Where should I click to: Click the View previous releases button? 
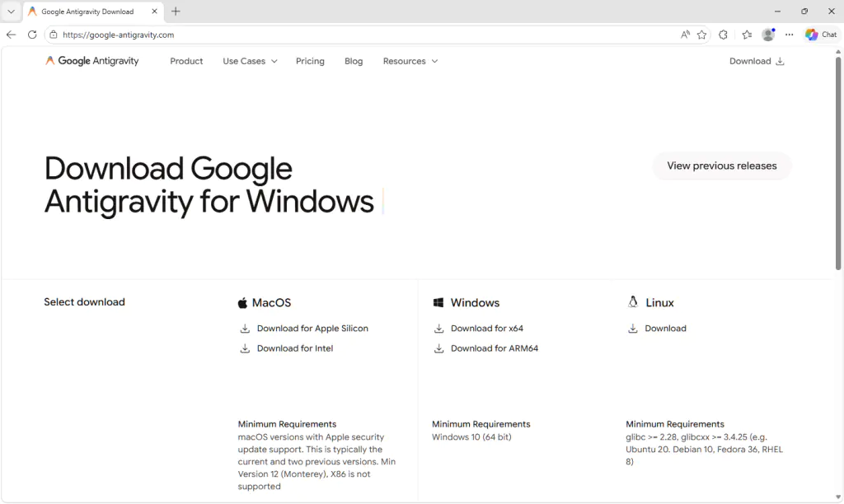[721, 166]
